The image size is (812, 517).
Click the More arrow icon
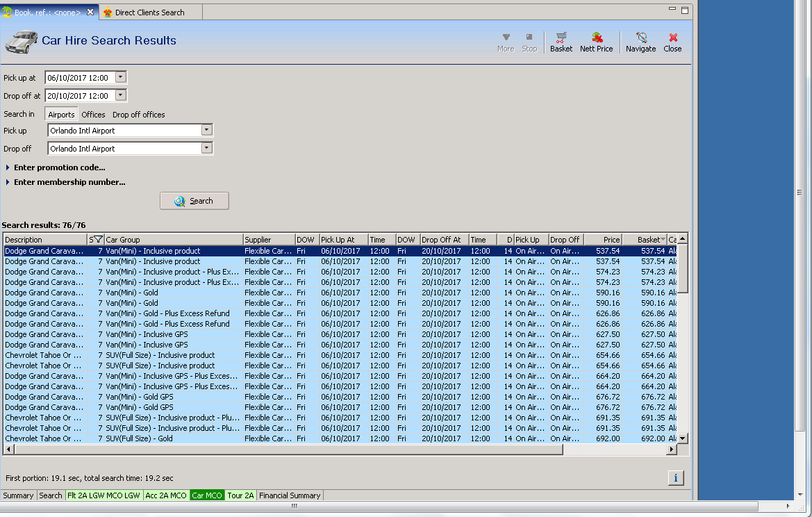(x=506, y=38)
